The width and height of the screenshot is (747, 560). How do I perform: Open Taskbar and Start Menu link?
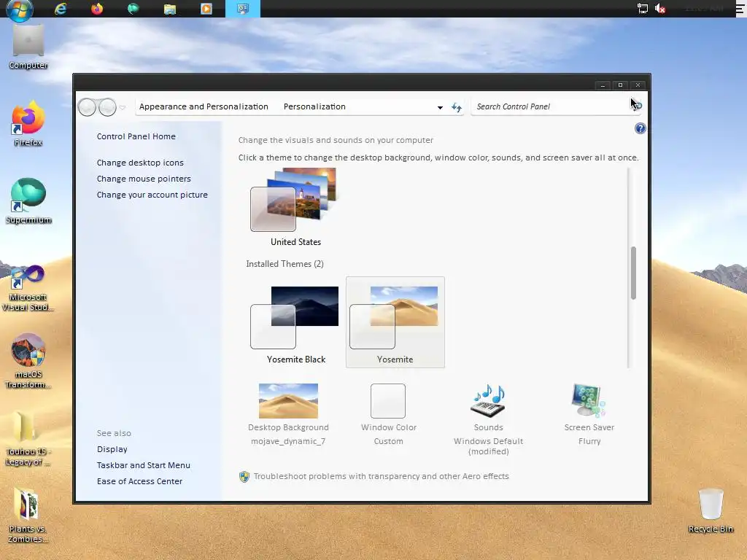(x=144, y=465)
